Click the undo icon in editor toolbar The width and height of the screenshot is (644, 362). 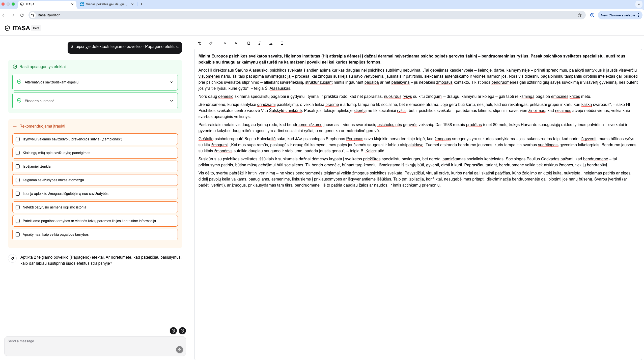(x=200, y=43)
